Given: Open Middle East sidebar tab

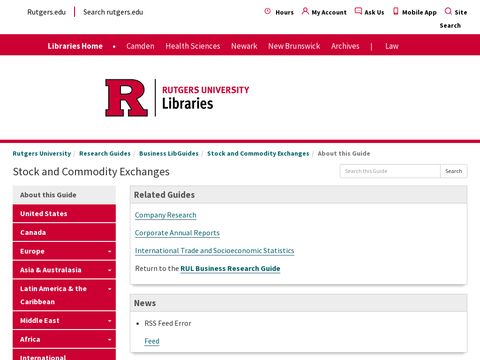Looking at the screenshot, I should tap(64, 320).
